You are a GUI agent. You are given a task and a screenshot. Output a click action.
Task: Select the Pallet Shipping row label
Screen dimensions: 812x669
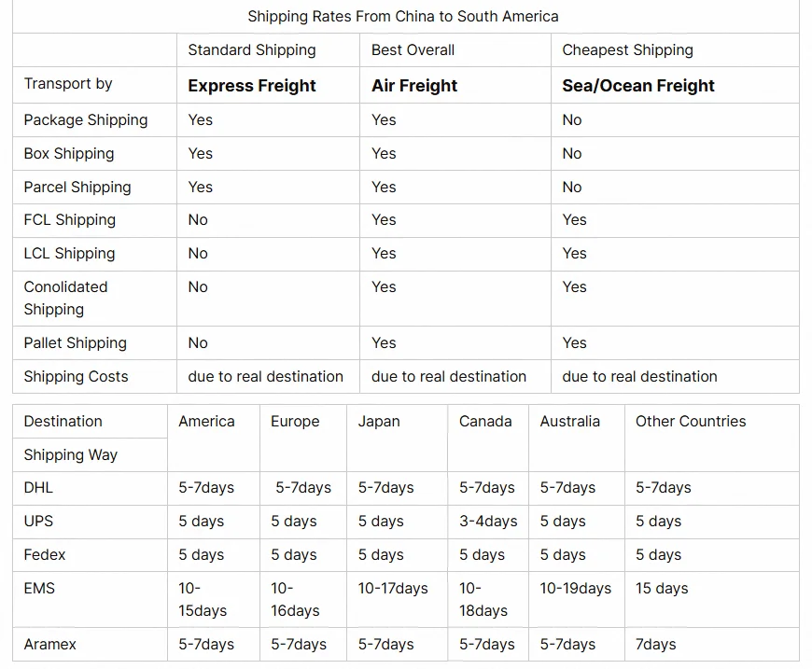tap(75, 343)
